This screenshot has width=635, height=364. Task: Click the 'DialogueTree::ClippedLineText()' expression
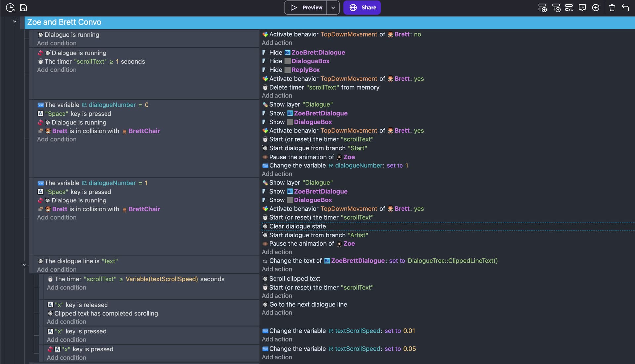453,261
